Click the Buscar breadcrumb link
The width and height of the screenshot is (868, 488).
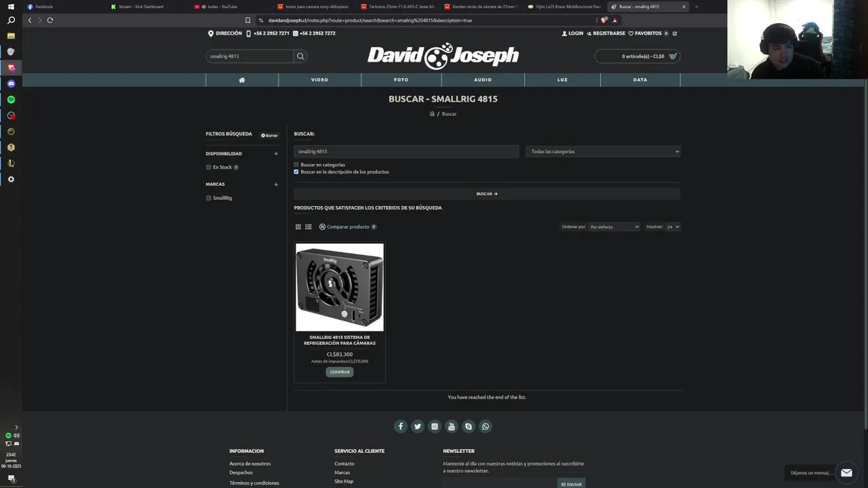click(x=449, y=114)
